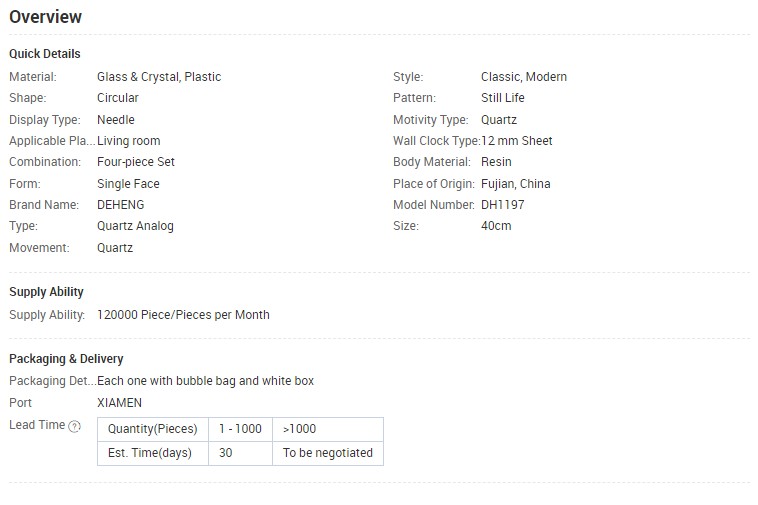
Task: Click the truncated Applicable Pla... label
Action: click(52, 141)
